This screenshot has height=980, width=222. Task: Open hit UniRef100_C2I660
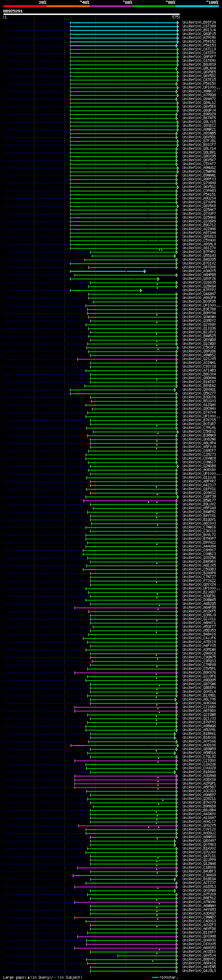199,707
